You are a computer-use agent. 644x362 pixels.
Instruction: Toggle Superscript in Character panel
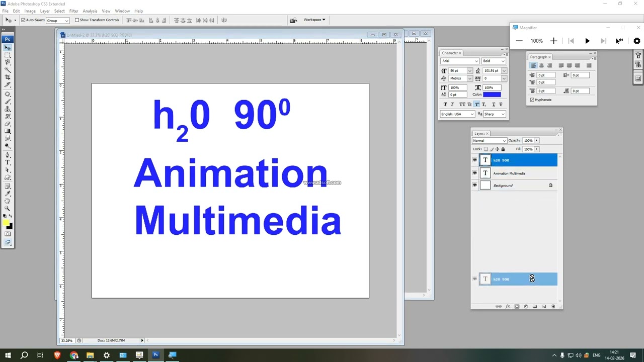476,104
